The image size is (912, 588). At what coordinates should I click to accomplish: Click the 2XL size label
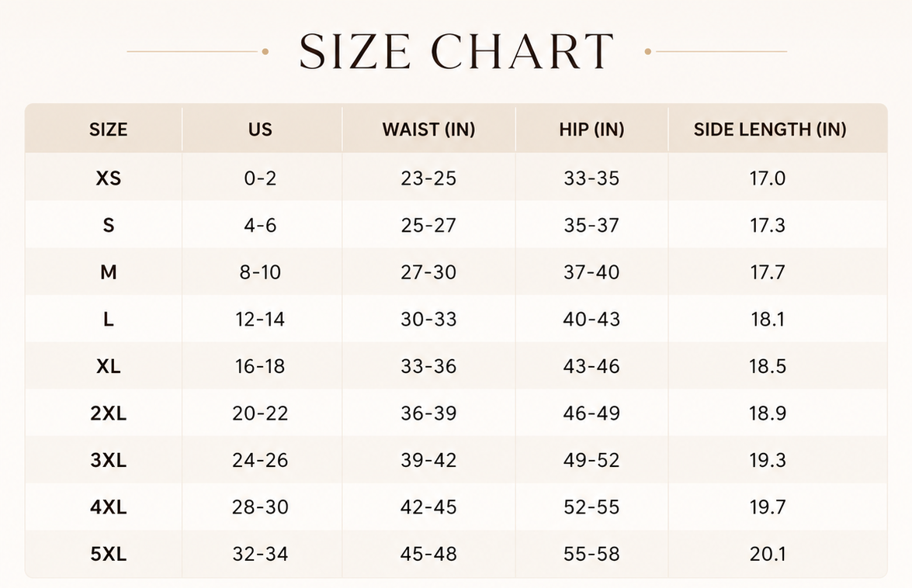(108, 413)
